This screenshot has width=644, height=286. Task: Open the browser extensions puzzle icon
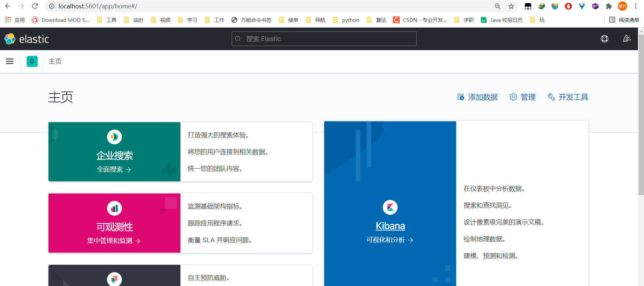(609, 6)
